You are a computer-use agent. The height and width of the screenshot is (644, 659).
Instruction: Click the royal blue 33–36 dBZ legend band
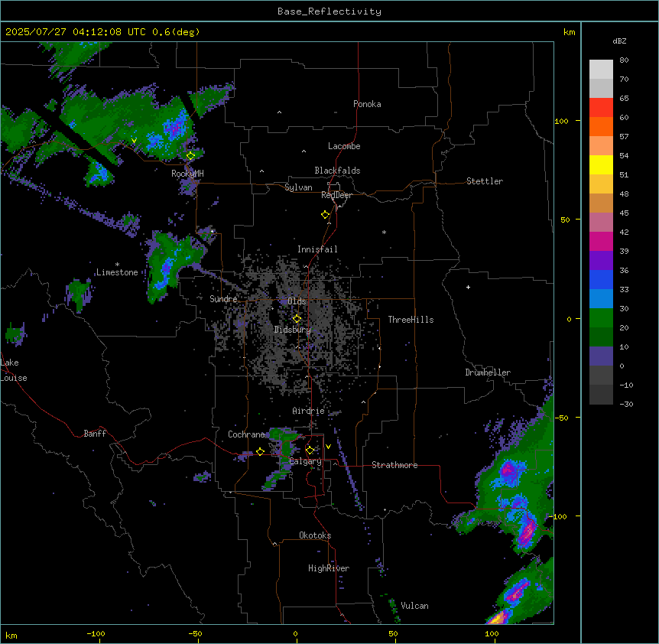point(601,279)
